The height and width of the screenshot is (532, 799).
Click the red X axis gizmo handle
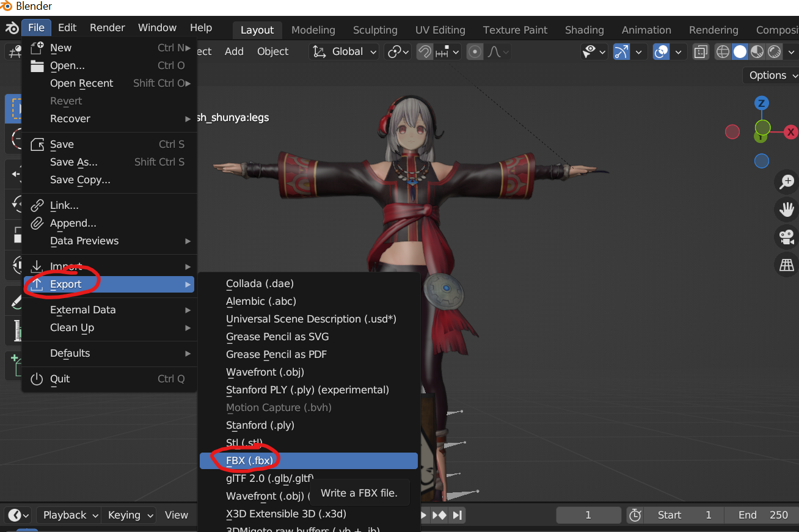[x=791, y=132]
